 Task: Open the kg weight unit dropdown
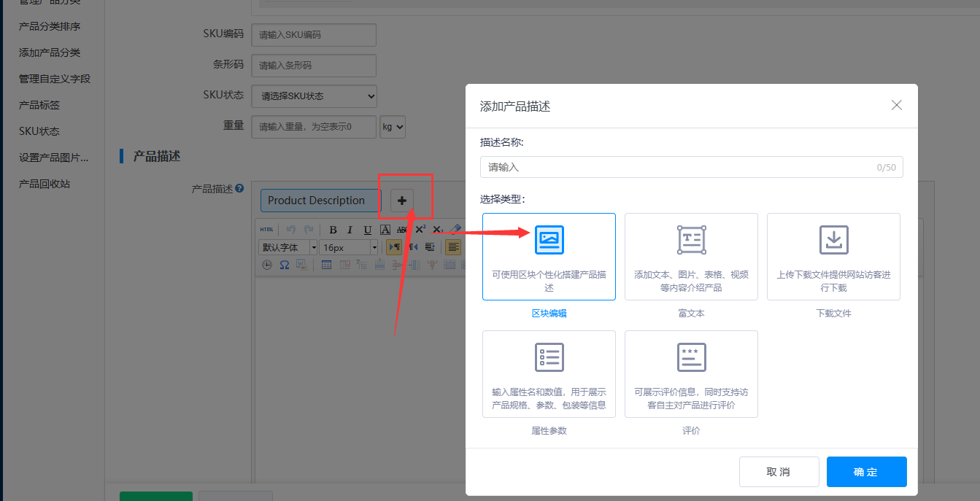(x=393, y=127)
